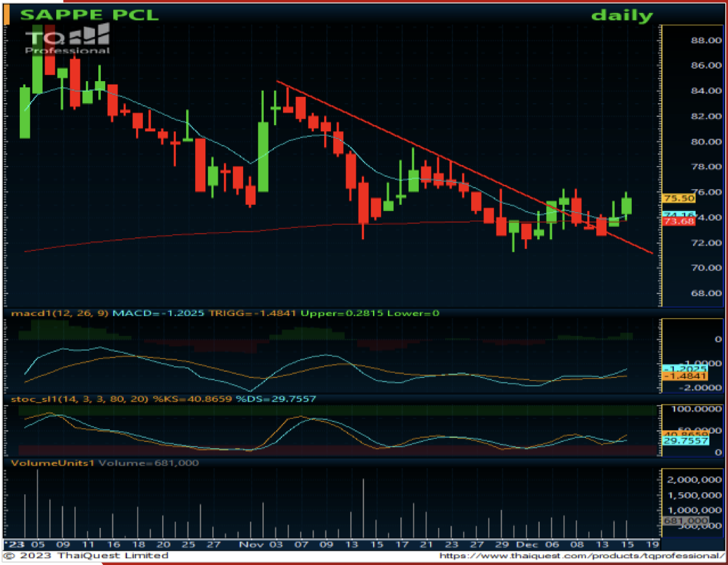Click the Lower=0 readout
The width and height of the screenshot is (728, 565).
click(413, 313)
